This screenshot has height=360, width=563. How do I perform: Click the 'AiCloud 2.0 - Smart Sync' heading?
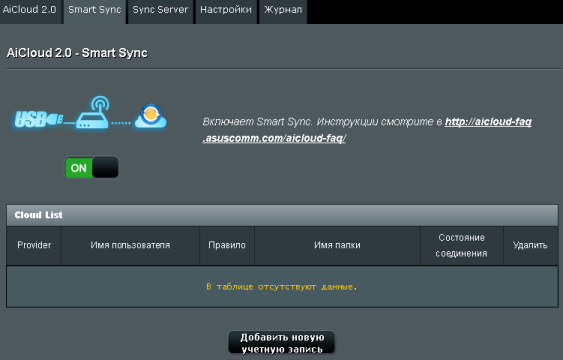pos(77,53)
